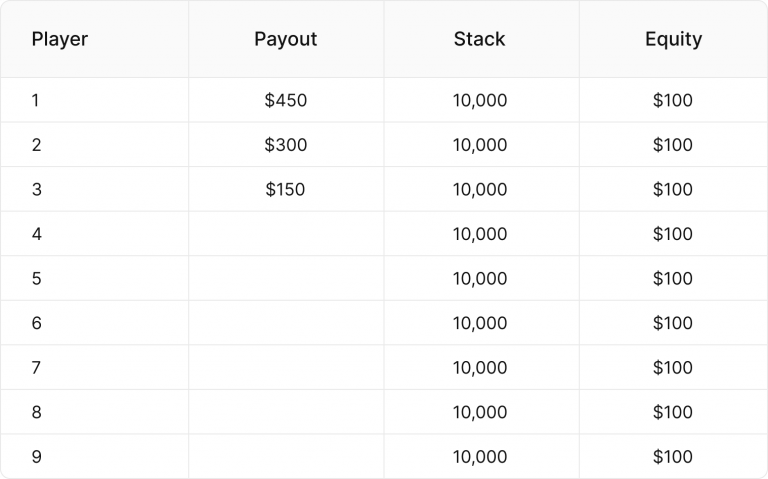The image size is (768, 479).
Task: Select the Equity column header
Action: click(x=673, y=40)
